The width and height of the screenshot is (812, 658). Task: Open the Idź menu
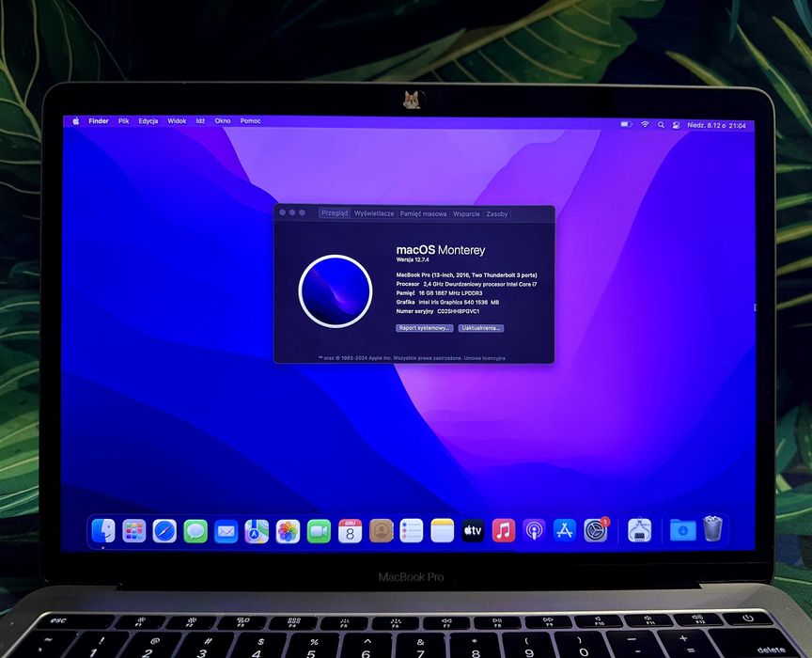[200, 120]
